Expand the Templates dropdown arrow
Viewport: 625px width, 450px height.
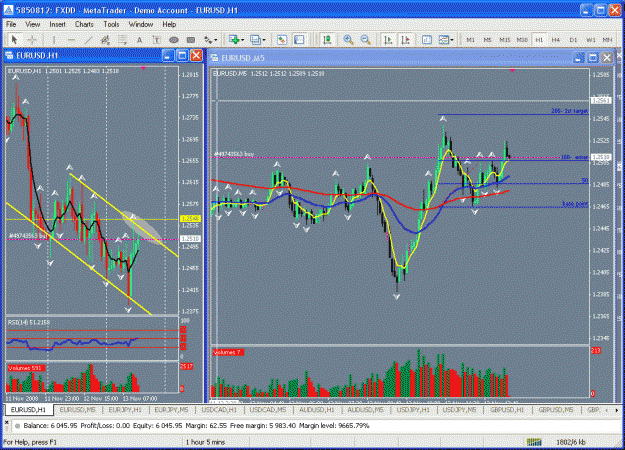pyautogui.click(x=452, y=40)
